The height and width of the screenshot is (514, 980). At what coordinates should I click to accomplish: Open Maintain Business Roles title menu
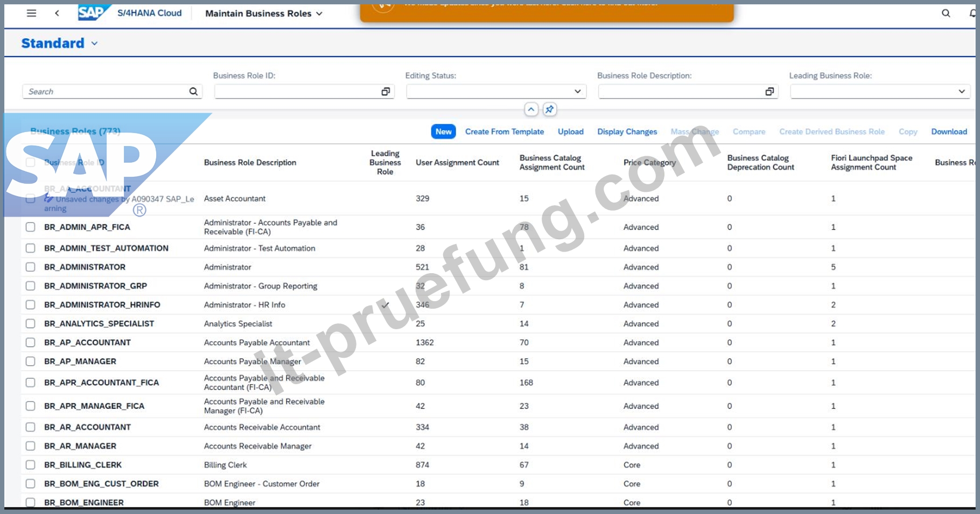pyautogui.click(x=264, y=13)
